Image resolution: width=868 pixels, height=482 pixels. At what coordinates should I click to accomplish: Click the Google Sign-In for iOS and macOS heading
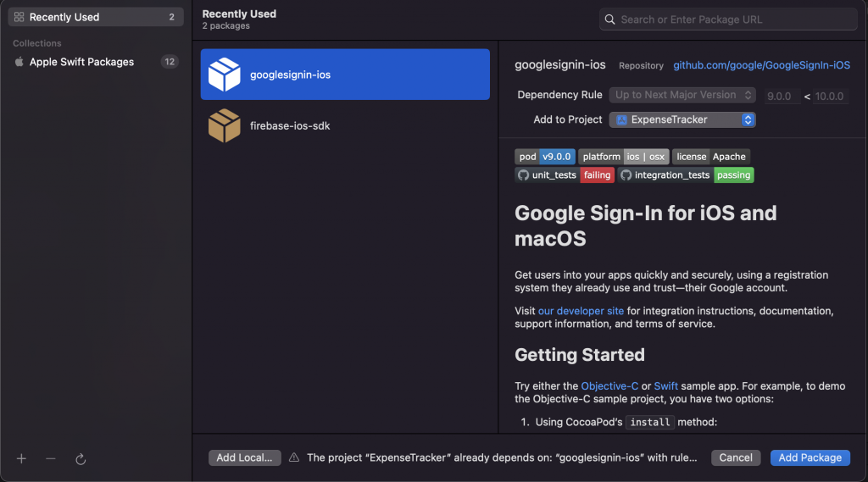click(645, 226)
